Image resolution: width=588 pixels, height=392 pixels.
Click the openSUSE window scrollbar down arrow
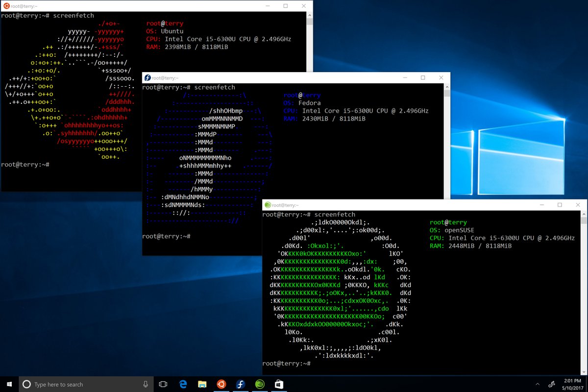tap(584, 372)
